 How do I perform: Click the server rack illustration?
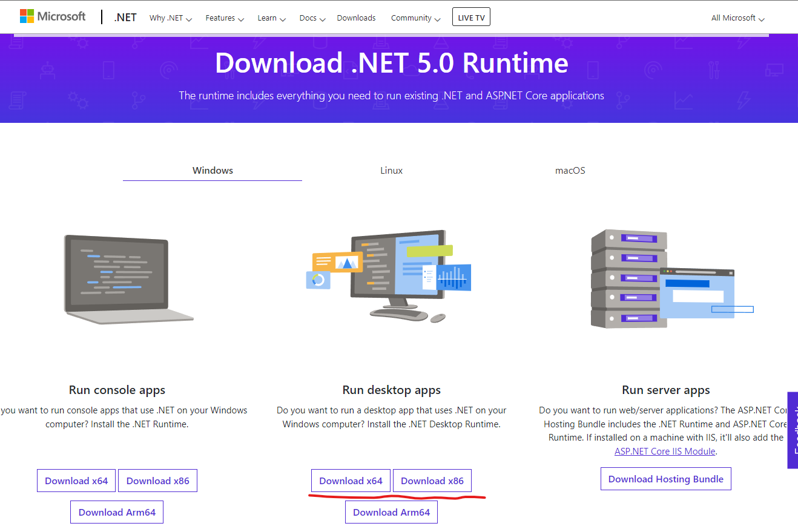click(x=671, y=279)
